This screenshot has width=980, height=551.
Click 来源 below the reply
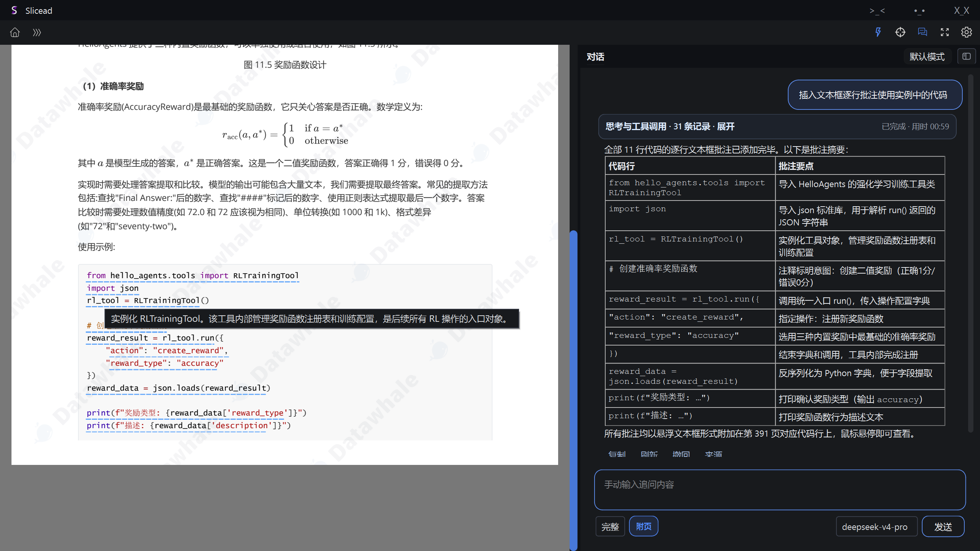click(713, 454)
